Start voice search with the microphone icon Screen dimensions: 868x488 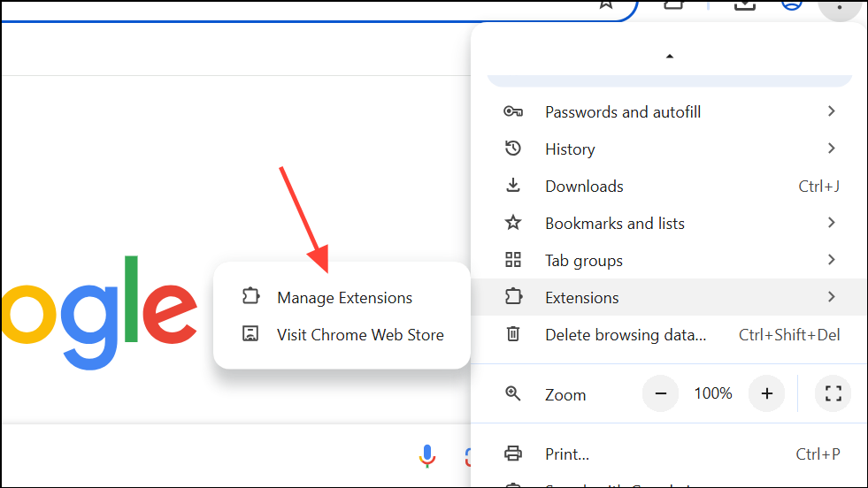point(426,455)
